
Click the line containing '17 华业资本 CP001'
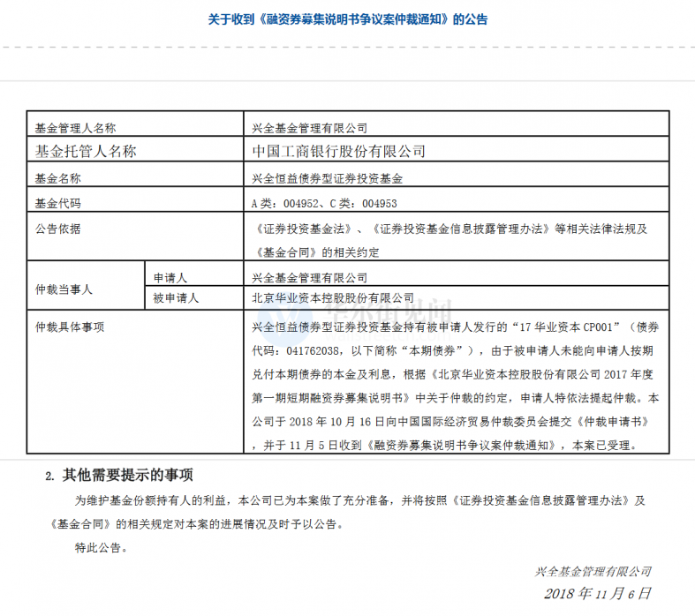pos(455,327)
